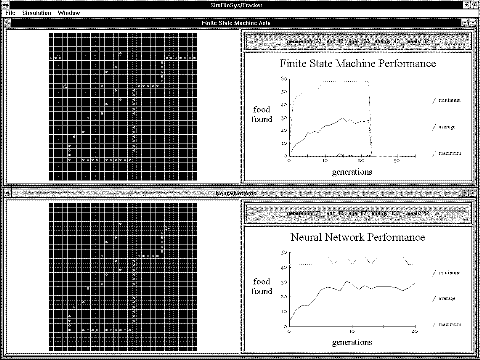Maximize the lower neural network ants window
This screenshot has width=480, height=360.
[x=472, y=193]
